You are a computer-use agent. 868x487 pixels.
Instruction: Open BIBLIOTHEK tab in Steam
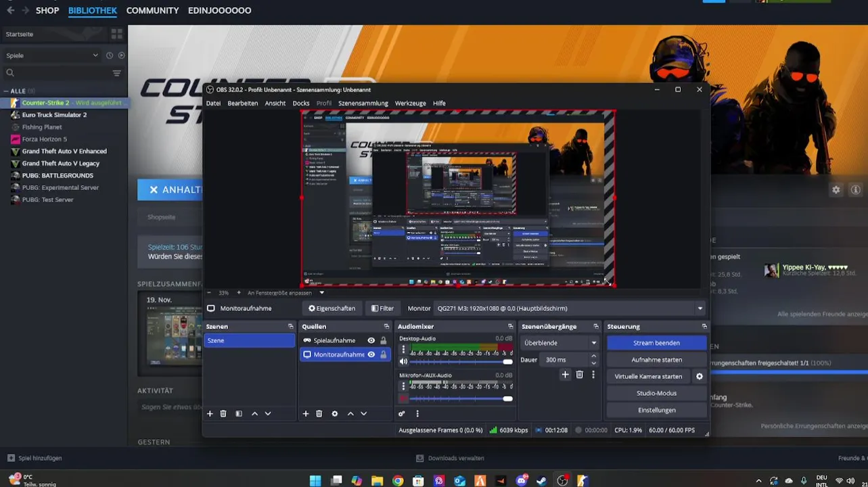93,10
